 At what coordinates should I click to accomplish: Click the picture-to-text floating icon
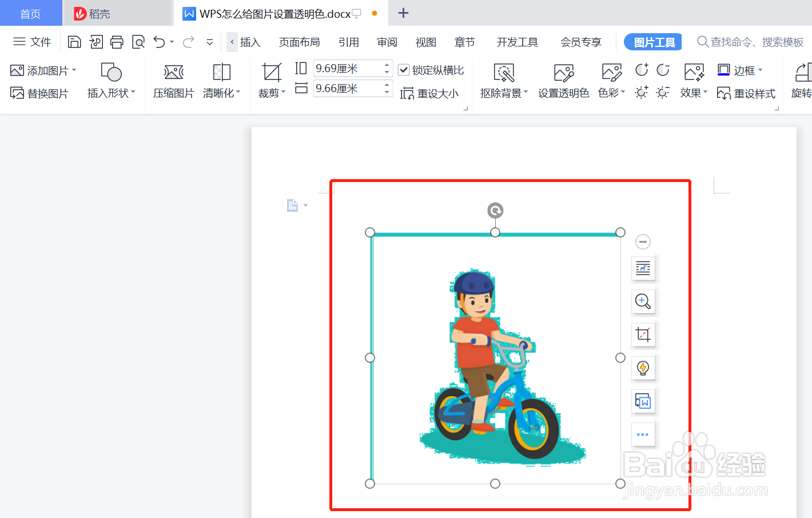click(643, 401)
